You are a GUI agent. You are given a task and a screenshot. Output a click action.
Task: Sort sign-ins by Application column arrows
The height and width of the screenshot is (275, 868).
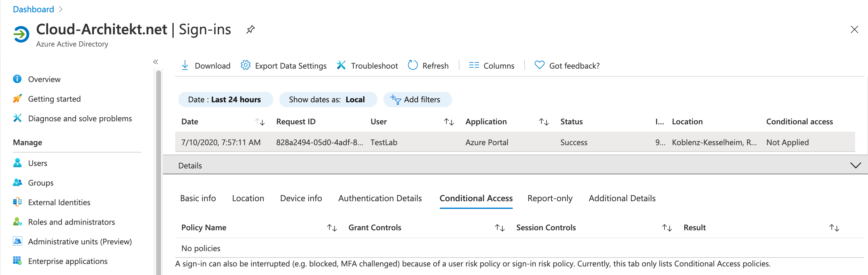(544, 122)
